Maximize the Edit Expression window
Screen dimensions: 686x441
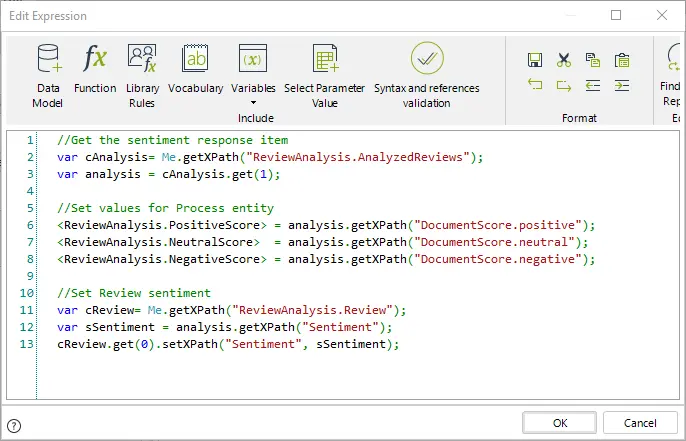click(616, 15)
